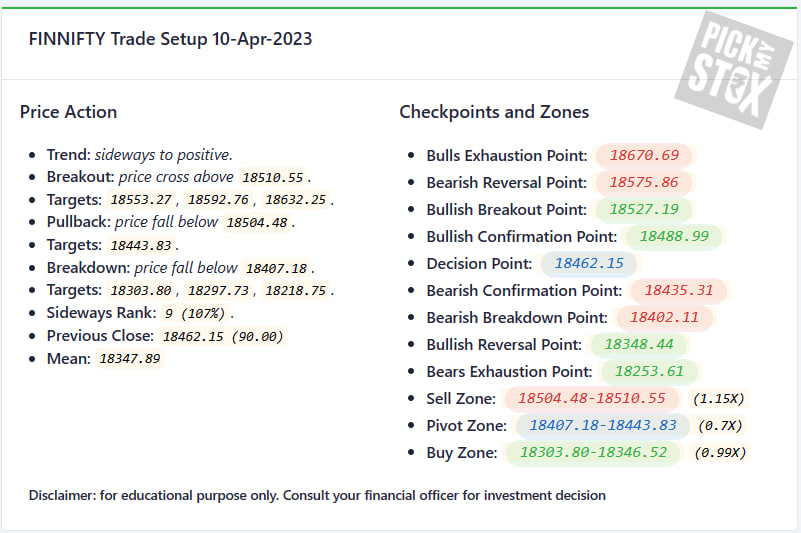Select Bullish Confirmation Point value 18488.99
This screenshot has width=801, height=533.
[674, 237]
